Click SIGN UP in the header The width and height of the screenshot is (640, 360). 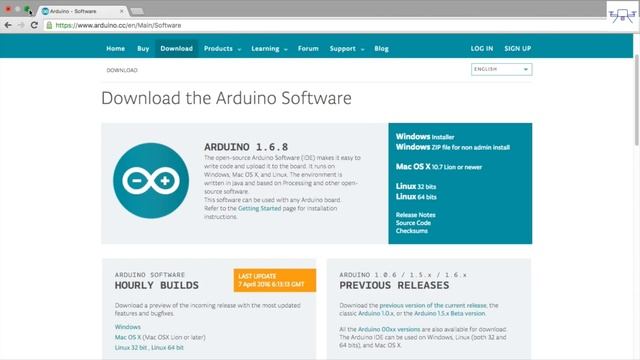coord(518,49)
